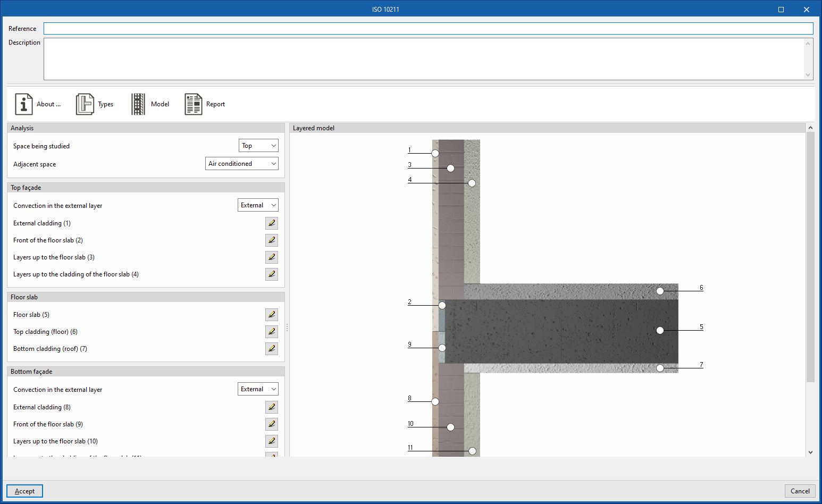Click the 'Floor slab' section header
This screenshot has width=822, height=504.
click(x=146, y=297)
